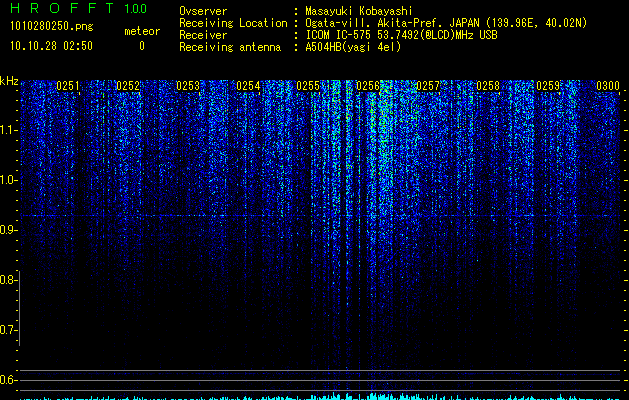Click the 0255 time marker
Screen dimensions: 629x400
point(308,86)
